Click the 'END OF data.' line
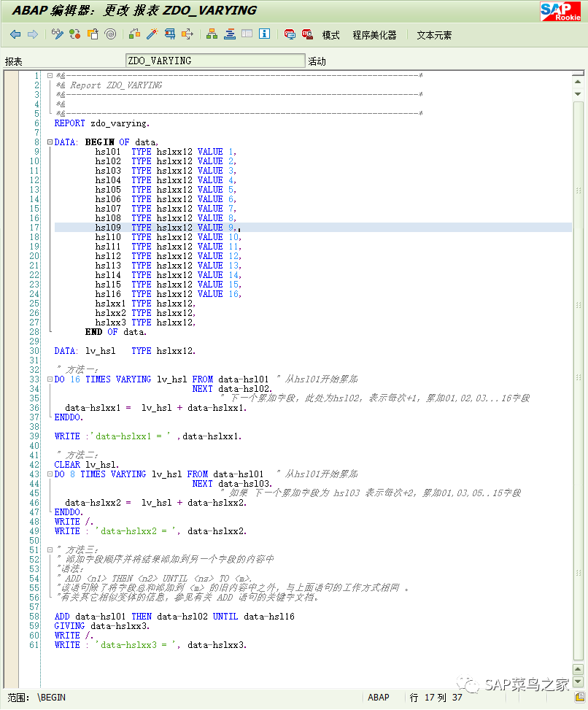The image size is (588, 710). click(x=116, y=332)
